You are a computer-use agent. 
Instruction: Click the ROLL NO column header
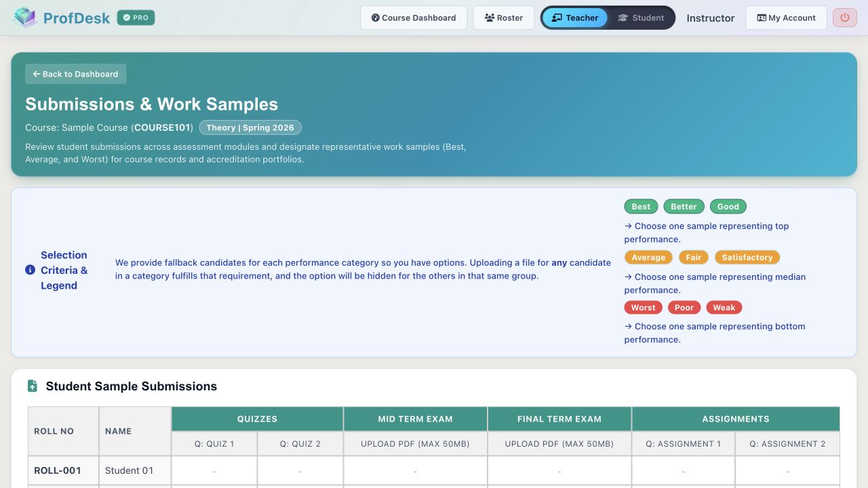tap(63, 431)
